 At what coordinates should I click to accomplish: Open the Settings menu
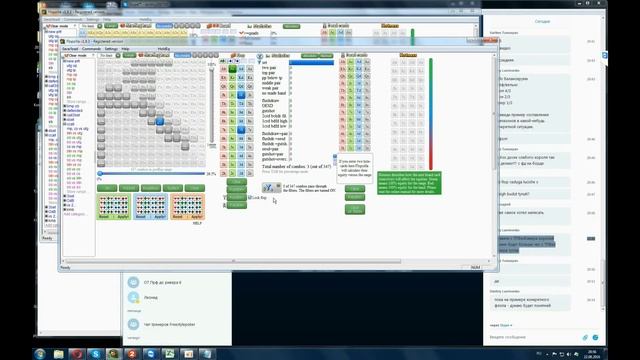pyautogui.click(x=111, y=49)
